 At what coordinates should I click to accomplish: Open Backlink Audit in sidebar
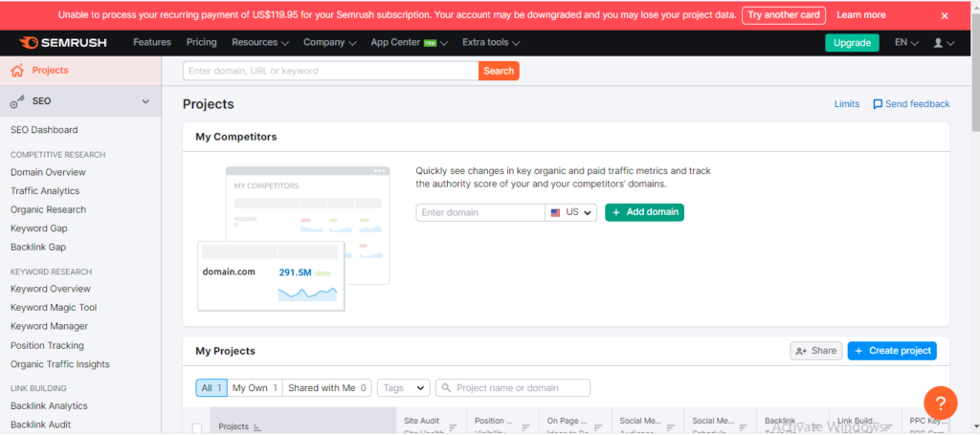(40, 425)
